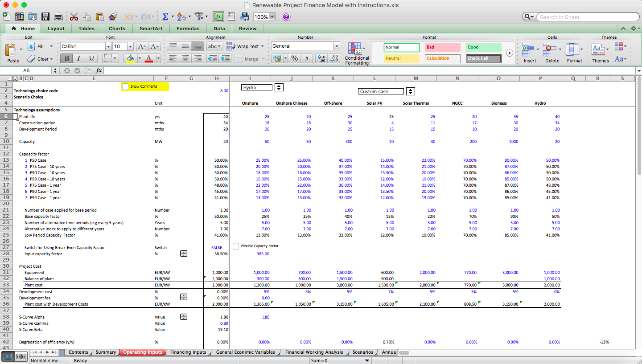Activate the Format Painter brush

pos(113,16)
